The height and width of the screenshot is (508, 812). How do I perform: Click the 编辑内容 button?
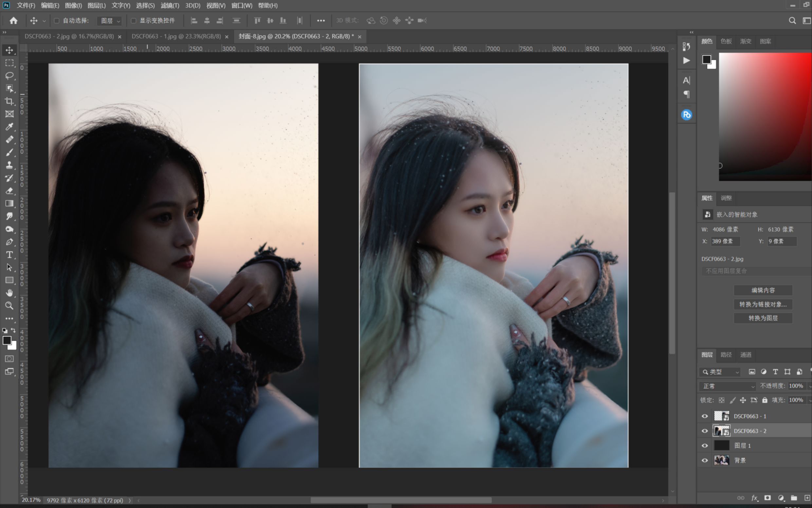tap(763, 290)
